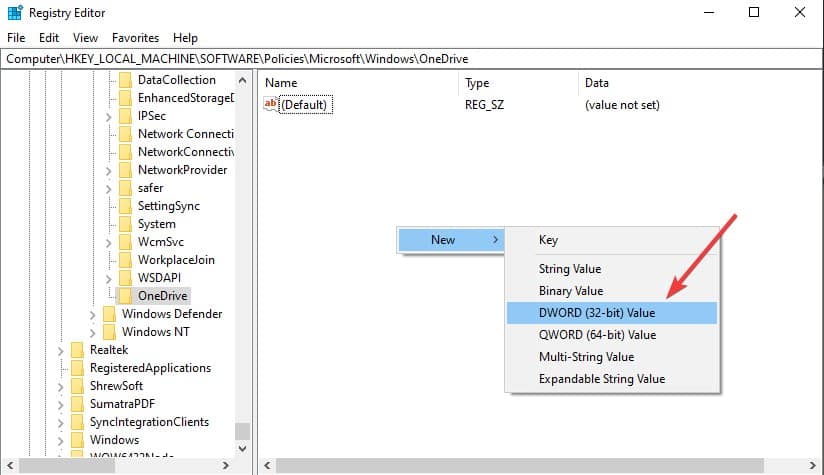Image resolution: width=824 pixels, height=475 pixels.
Task: Open the Help menu
Action: (185, 38)
